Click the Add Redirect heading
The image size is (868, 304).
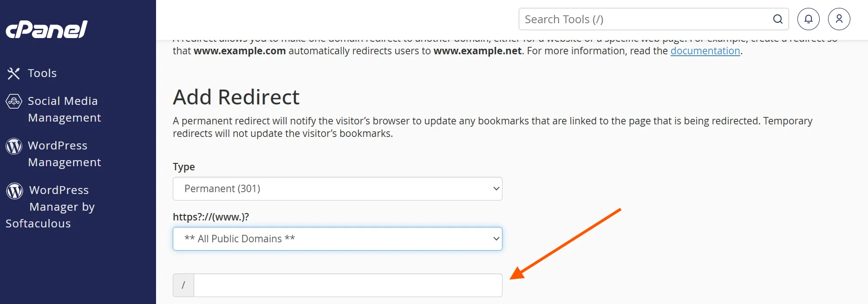[x=236, y=97]
